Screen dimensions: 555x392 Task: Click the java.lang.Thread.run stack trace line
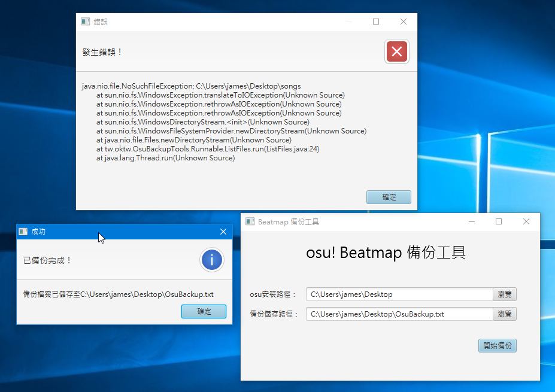point(165,158)
